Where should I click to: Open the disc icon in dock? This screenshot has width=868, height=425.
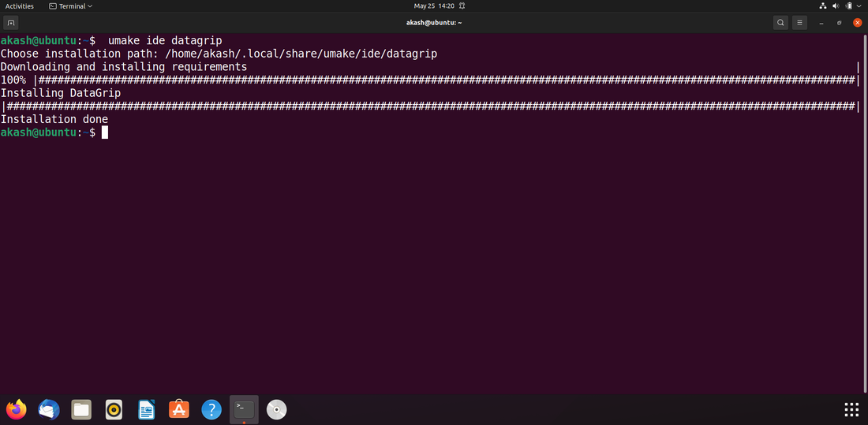click(x=276, y=409)
